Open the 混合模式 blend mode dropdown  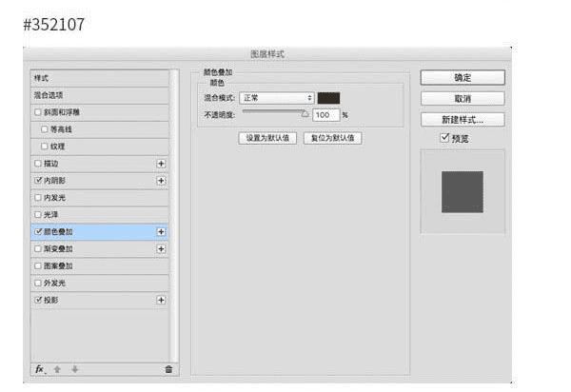point(277,98)
